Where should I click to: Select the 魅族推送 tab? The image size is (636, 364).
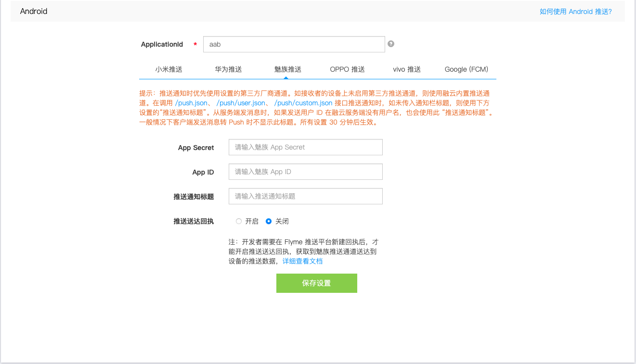pyautogui.click(x=288, y=69)
